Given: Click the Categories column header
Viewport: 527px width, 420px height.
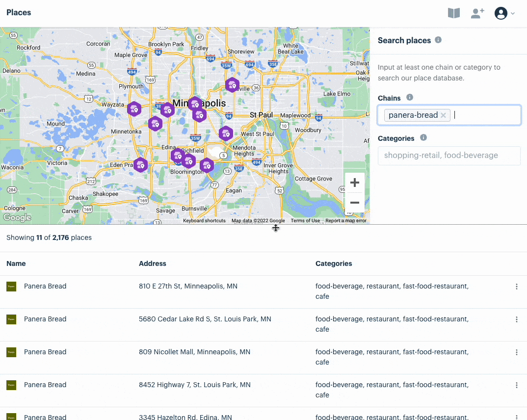Looking at the screenshot, I should coord(334,264).
